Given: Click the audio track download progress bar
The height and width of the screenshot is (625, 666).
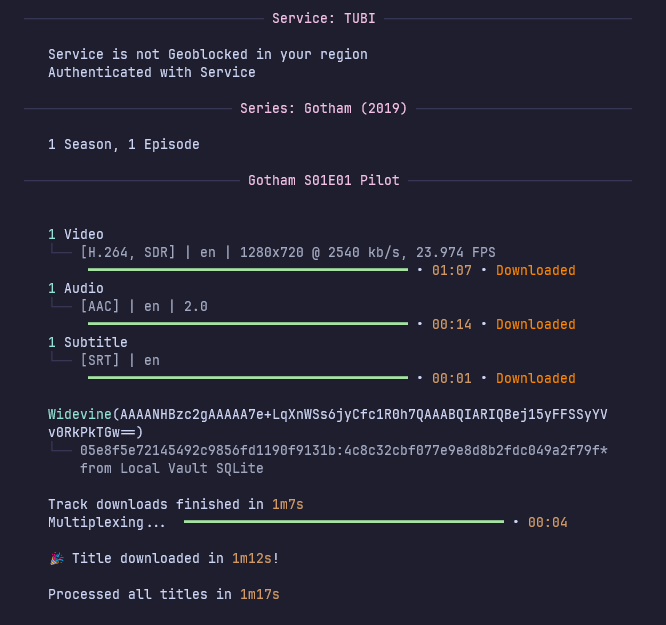Looking at the screenshot, I should [x=247, y=324].
